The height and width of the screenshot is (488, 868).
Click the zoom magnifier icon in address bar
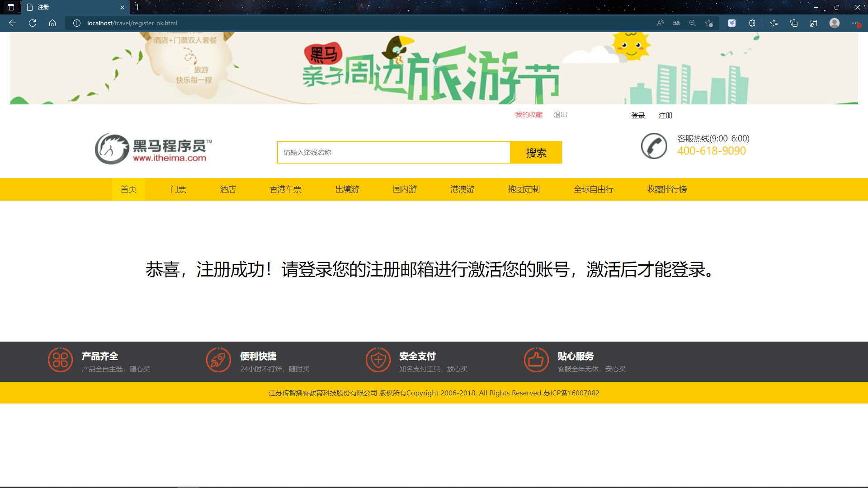tap(692, 23)
